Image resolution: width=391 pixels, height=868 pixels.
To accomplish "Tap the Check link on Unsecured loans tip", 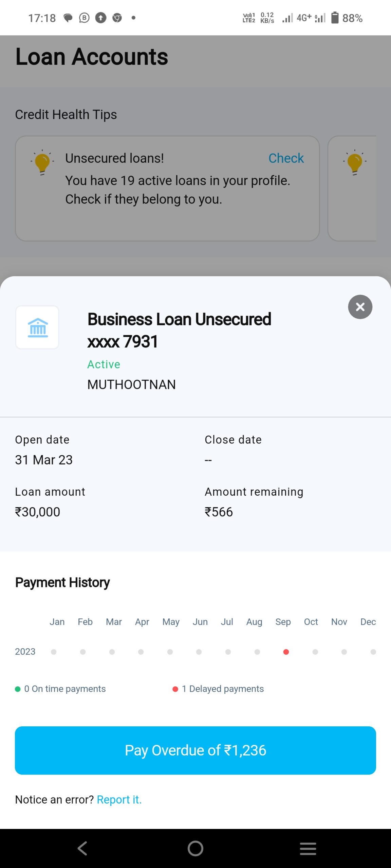I will (x=286, y=158).
